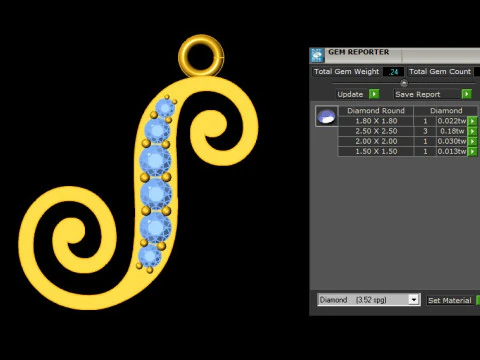
Task: Click the green arrow on the 2.50 X 2.50 row
Action: (472, 131)
